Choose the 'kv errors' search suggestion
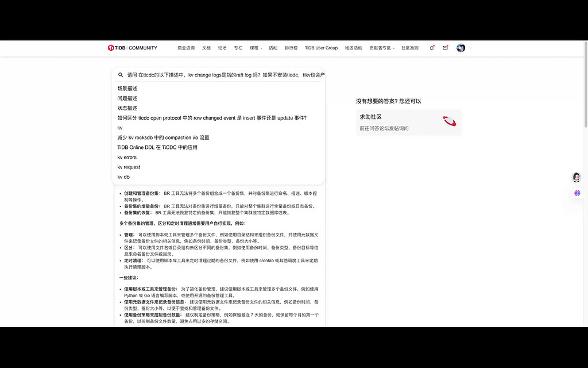The width and height of the screenshot is (588, 368). point(127,157)
